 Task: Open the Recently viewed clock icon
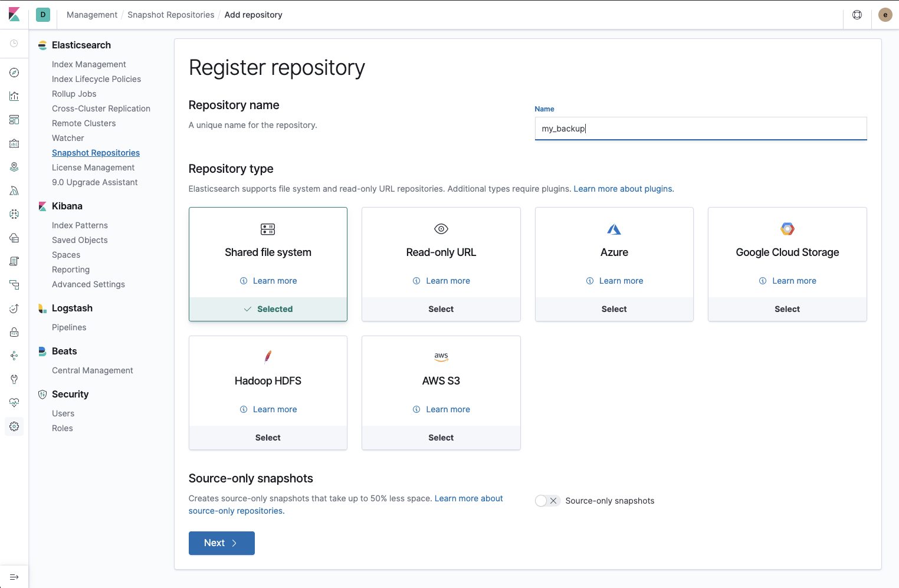point(14,43)
